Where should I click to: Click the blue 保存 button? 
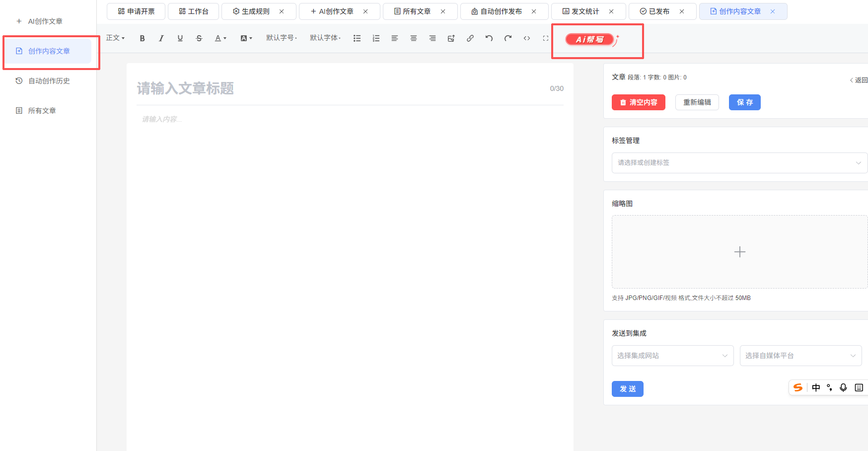(x=744, y=102)
